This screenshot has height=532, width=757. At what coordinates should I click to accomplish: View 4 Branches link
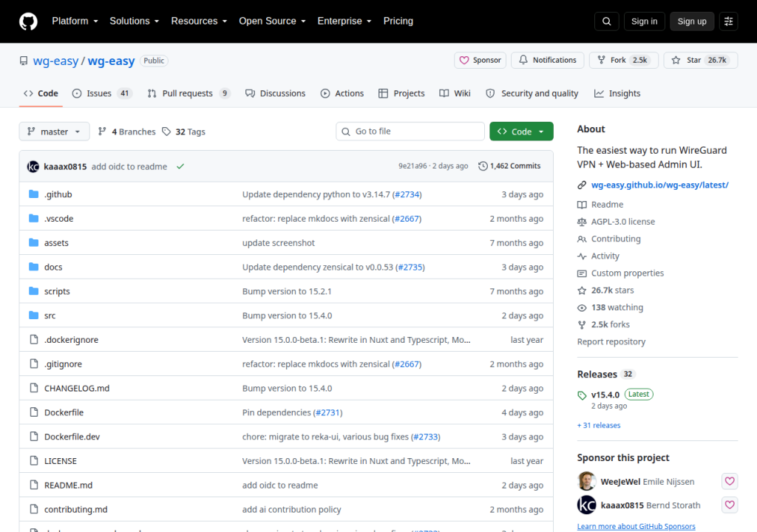126,132
